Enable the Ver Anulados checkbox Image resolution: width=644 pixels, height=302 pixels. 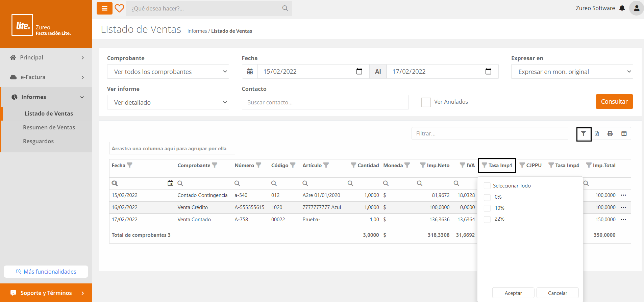(x=426, y=102)
